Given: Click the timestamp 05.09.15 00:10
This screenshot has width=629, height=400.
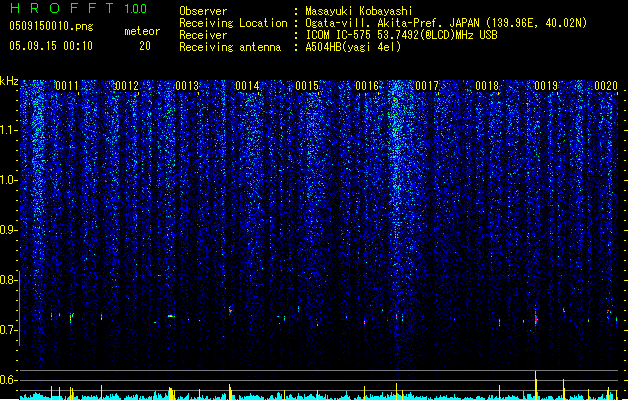Looking at the screenshot, I should [51, 46].
